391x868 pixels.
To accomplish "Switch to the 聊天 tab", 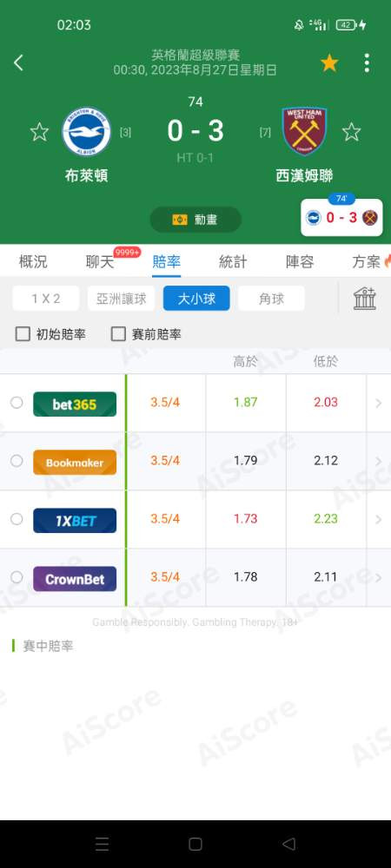I will [x=100, y=262].
